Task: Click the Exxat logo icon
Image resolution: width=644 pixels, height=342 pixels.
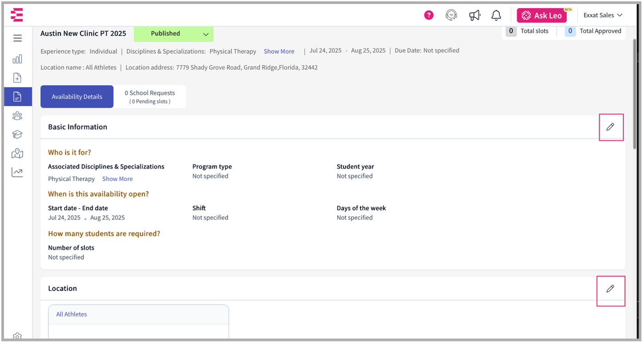Action: click(17, 15)
